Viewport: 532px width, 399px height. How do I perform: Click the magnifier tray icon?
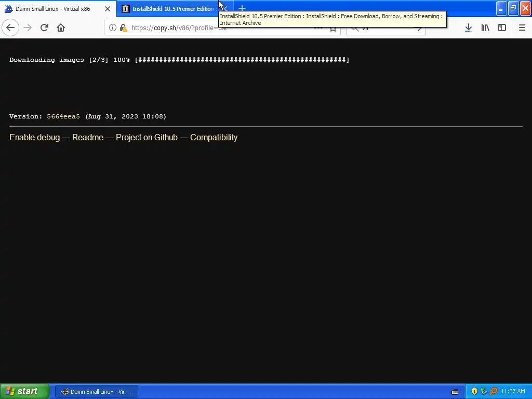coord(494,391)
